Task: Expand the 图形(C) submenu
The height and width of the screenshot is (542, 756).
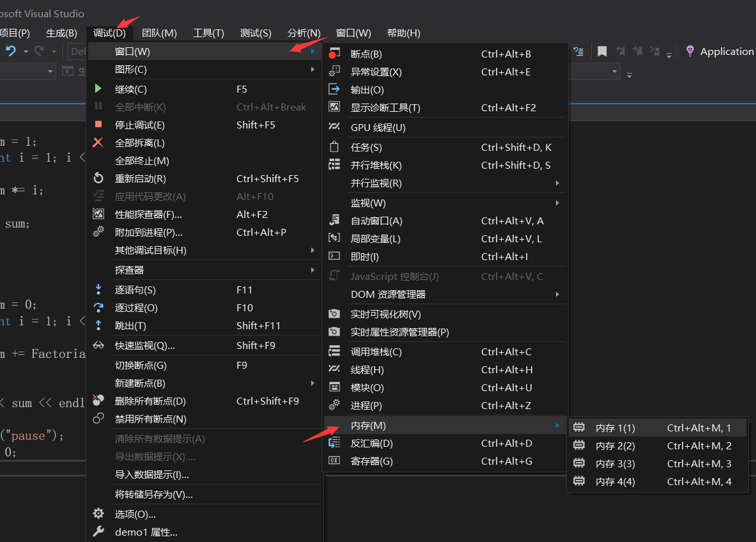Action: click(205, 69)
